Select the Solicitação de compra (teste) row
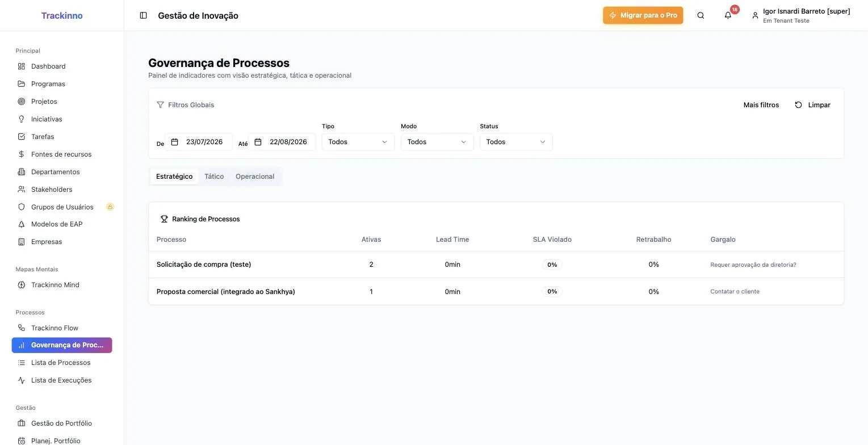Image resolution: width=868 pixels, height=445 pixels. [496, 265]
